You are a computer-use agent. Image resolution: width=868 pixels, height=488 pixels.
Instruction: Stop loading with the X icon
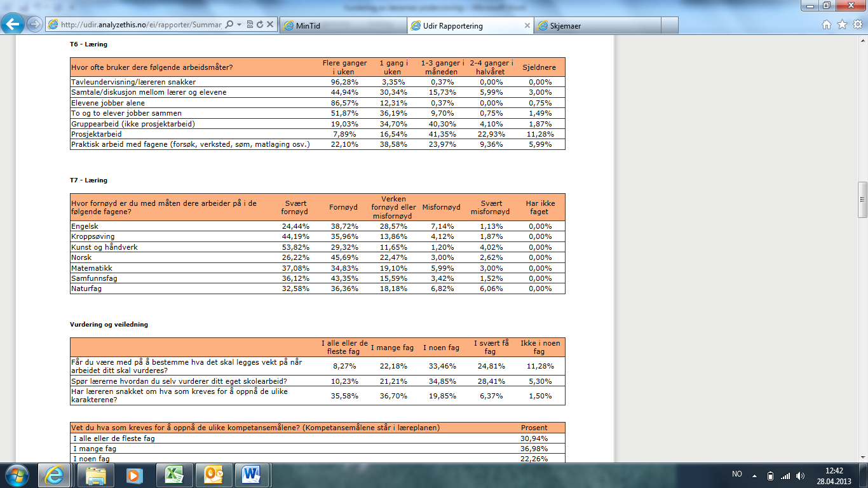270,25
